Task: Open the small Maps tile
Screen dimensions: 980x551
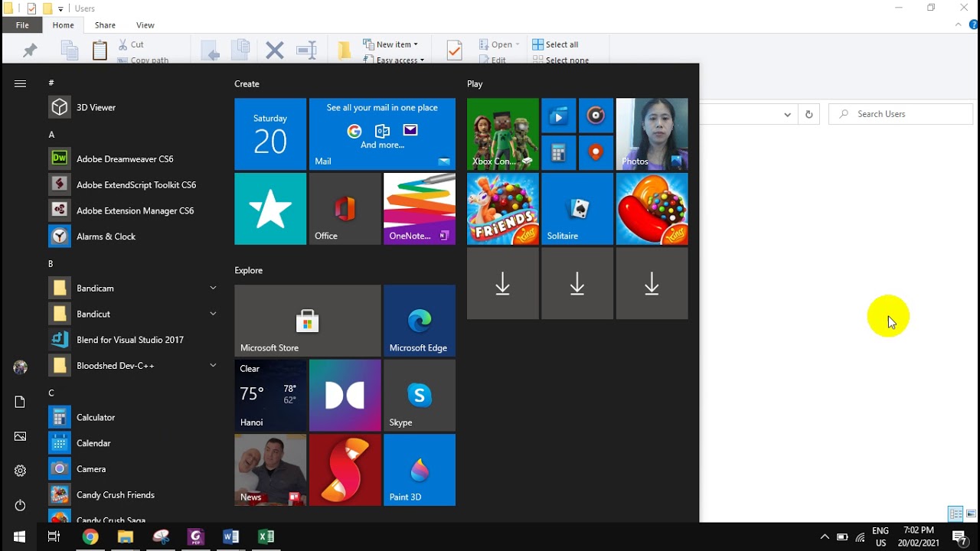Action: (596, 152)
